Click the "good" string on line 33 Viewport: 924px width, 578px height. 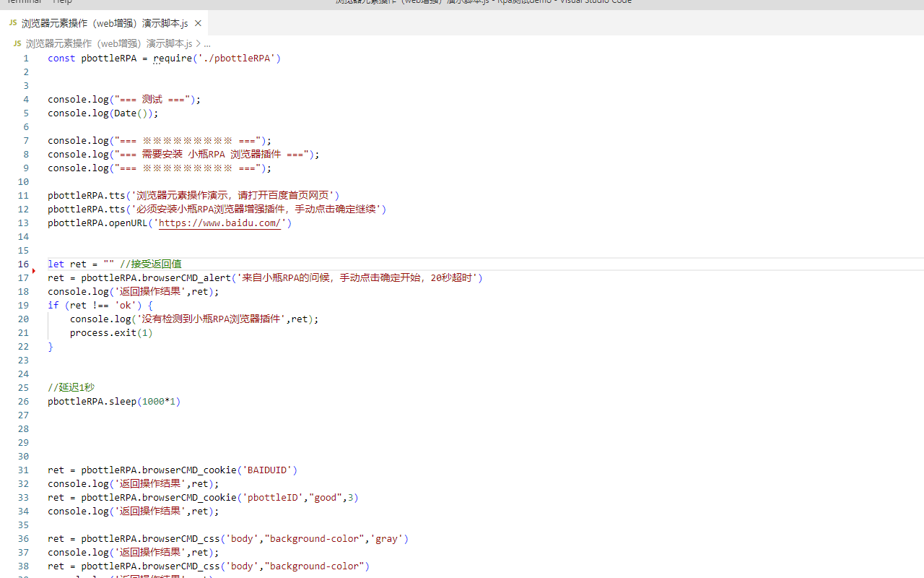point(326,497)
